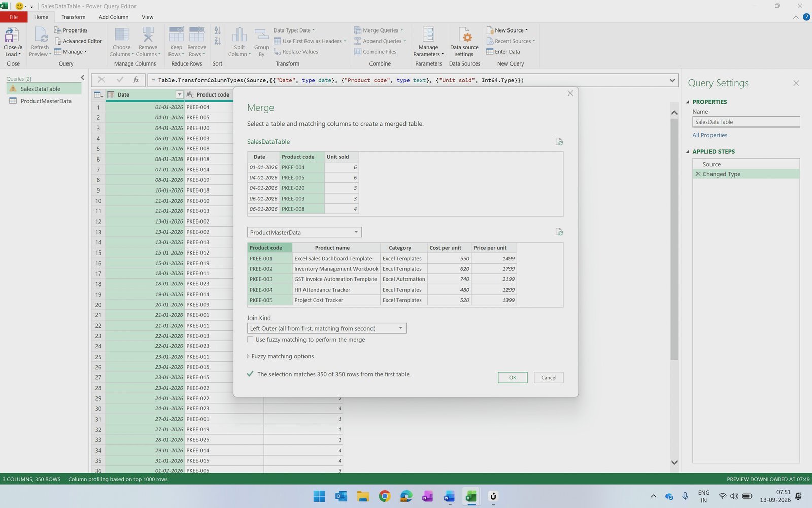Image resolution: width=812 pixels, height=508 pixels.
Task: Click the table corner menu icon
Action: pyautogui.click(x=98, y=94)
